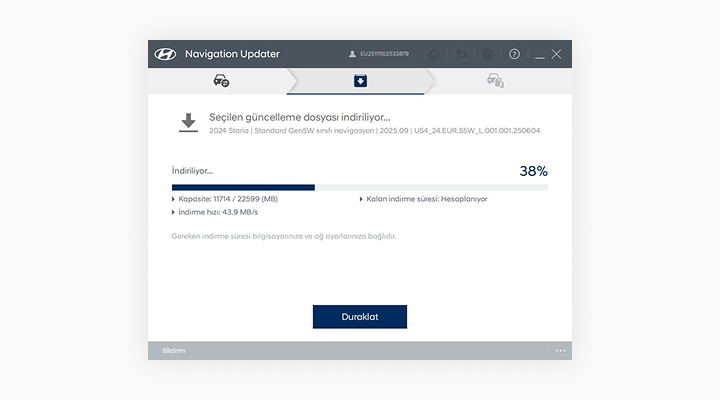Select the vehicle selection step tab

pyautogui.click(x=222, y=81)
